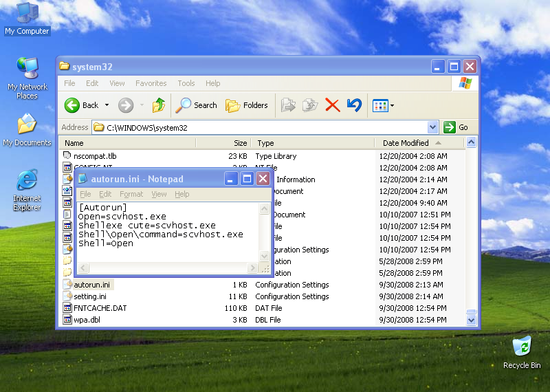Open My Network Places desktop icon
The image size is (550, 392).
[27, 78]
